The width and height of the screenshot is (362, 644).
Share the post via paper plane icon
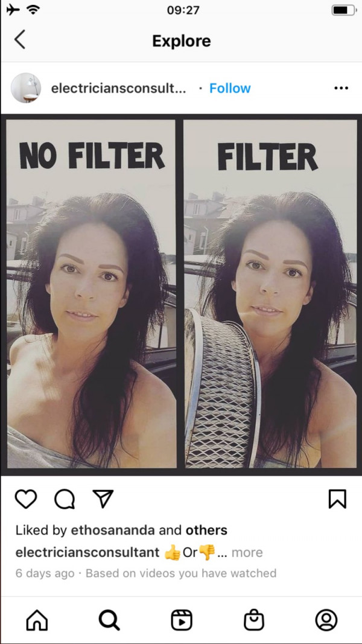click(103, 499)
